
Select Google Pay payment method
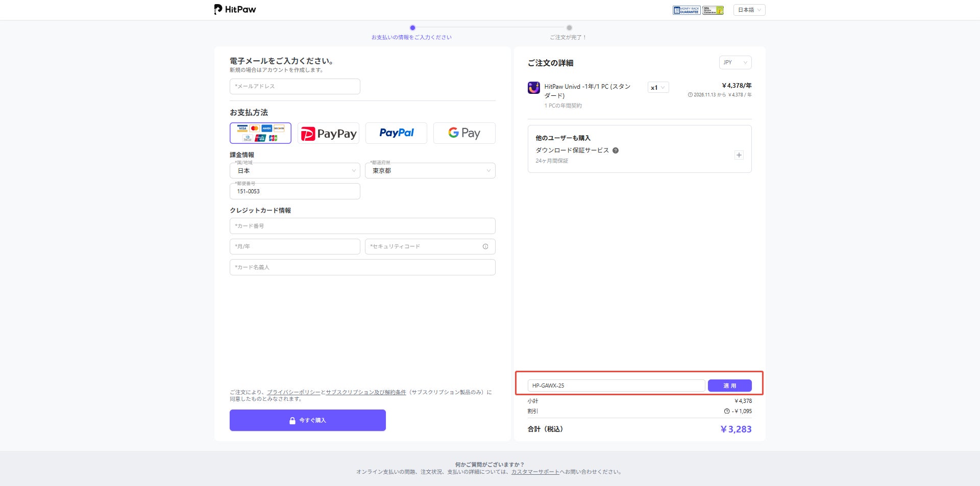tap(464, 133)
